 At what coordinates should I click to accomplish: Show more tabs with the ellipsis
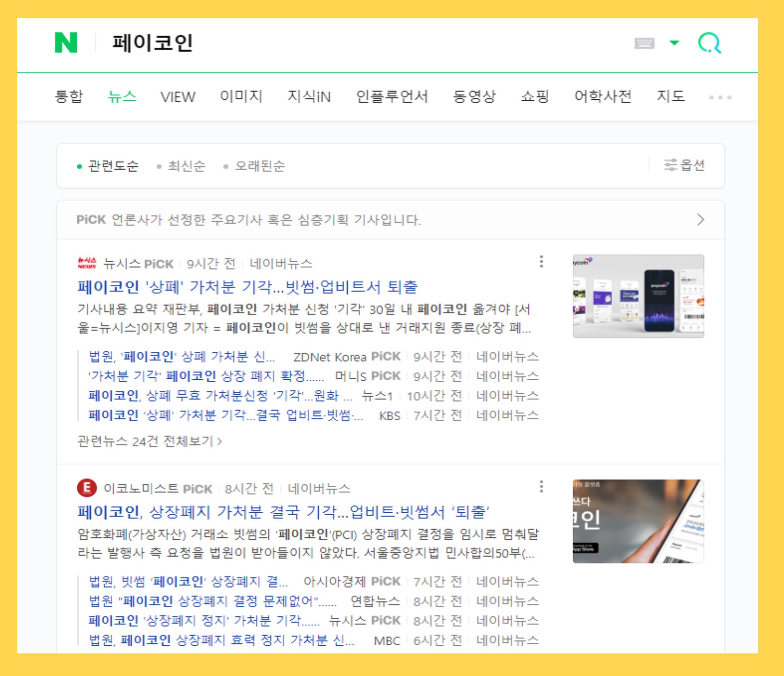click(x=720, y=97)
